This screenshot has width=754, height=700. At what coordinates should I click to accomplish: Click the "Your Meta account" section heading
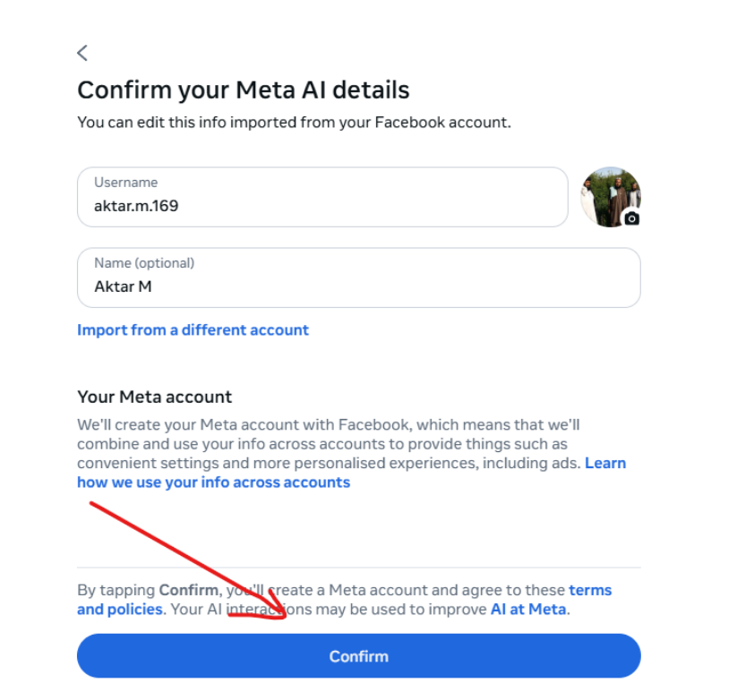click(x=154, y=397)
